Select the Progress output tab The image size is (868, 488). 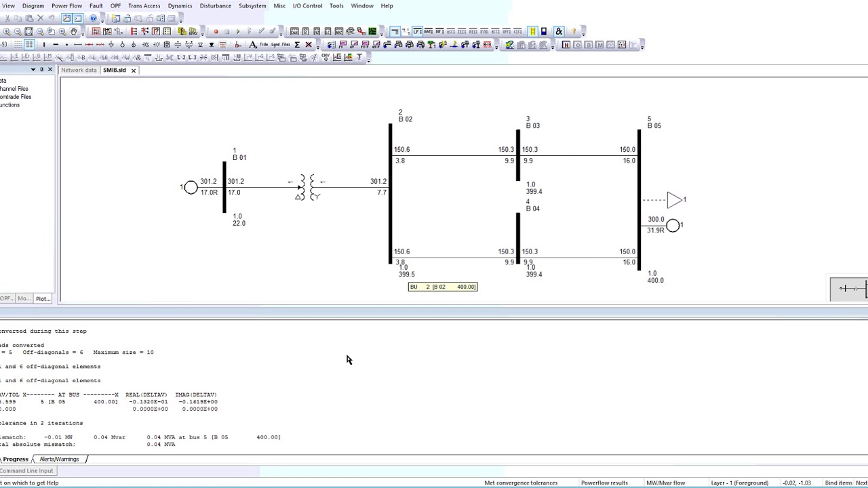[15, 459]
